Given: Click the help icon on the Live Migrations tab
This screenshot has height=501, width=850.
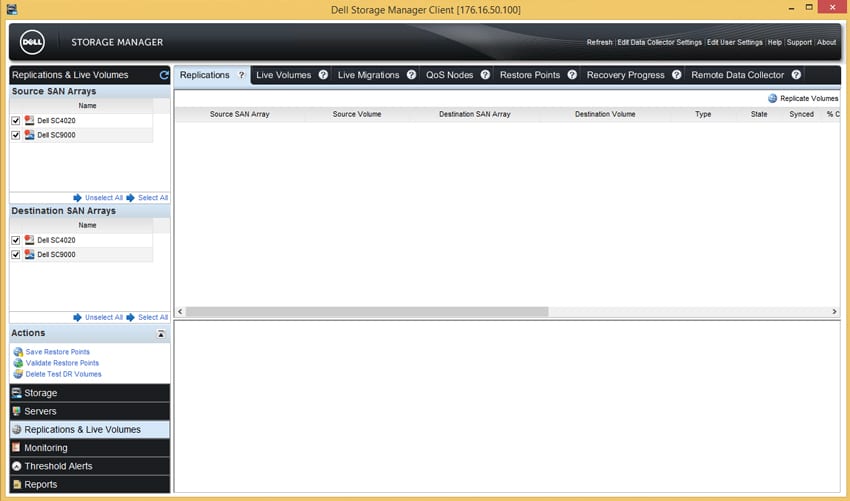Looking at the screenshot, I should 411,75.
